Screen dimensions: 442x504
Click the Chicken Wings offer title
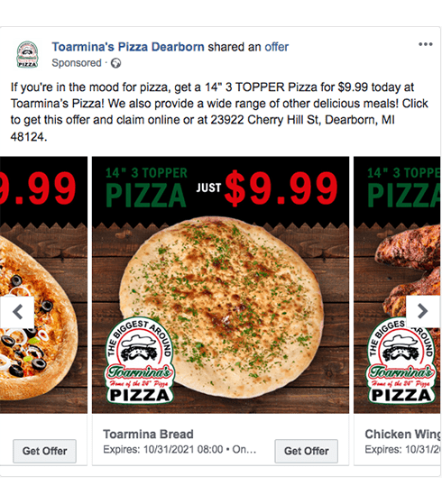pos(402,435)
